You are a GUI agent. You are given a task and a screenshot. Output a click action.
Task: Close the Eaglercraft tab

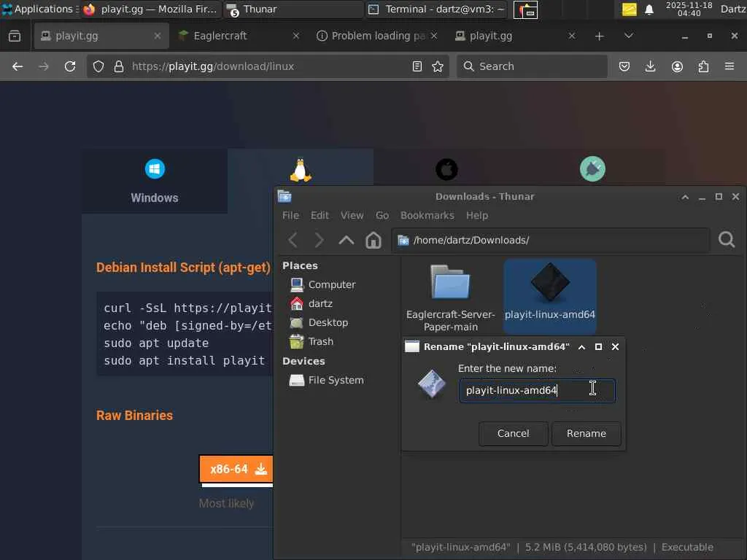[296, 36]
